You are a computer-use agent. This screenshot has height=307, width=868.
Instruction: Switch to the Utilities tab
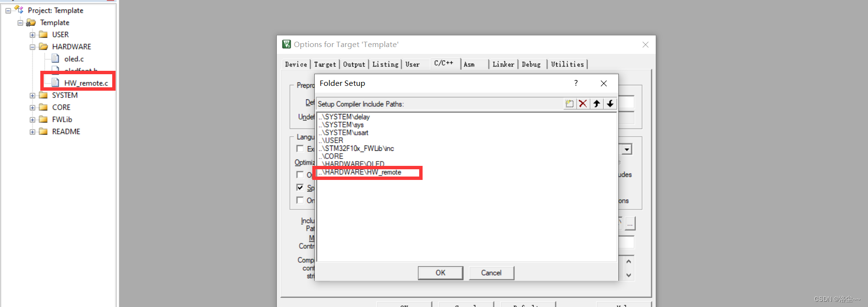pos(567,65)
